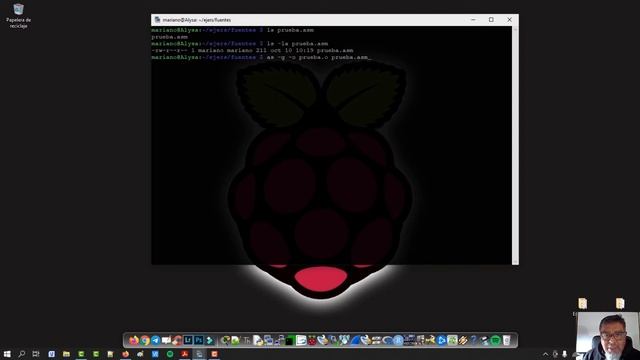640x360 pixels.
Task: Open the Spotify icon in the dock
Action: [x=496, y=340]
